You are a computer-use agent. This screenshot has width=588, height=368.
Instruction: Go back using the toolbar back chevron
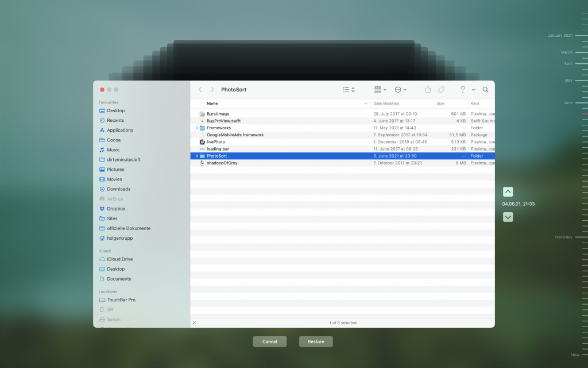(x=200, y=90)
